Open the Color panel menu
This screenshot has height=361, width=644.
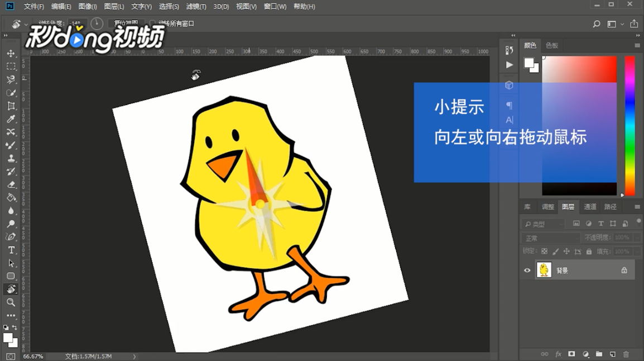click(x=637, y=46)
